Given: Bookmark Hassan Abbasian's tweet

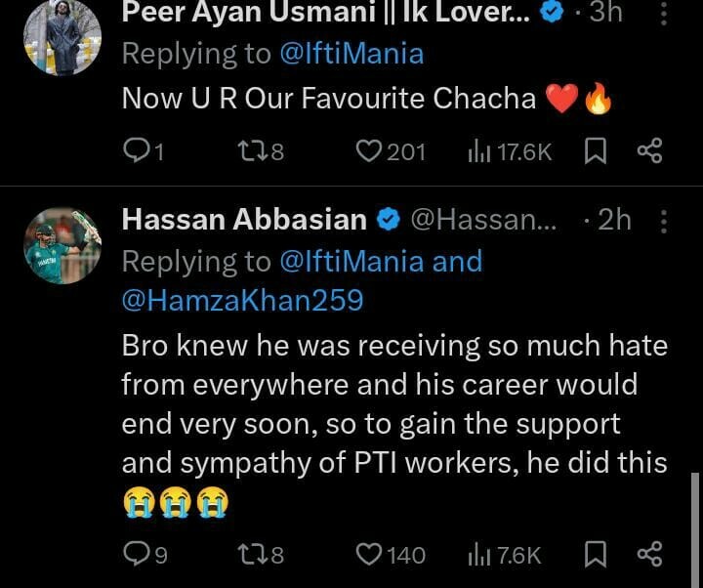Looking at the screenshot, I should click(x=595, y=555).
